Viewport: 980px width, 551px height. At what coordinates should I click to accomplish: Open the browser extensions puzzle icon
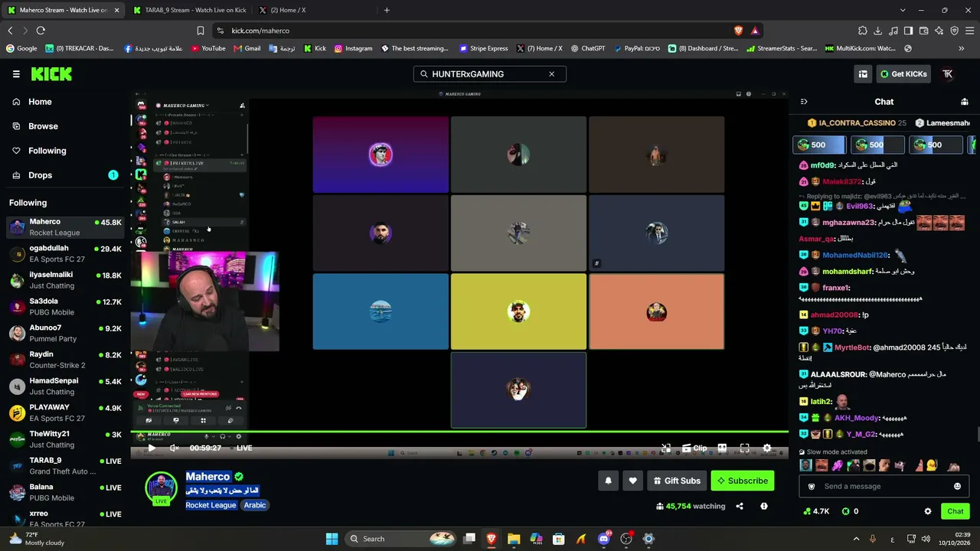point(863,31)
